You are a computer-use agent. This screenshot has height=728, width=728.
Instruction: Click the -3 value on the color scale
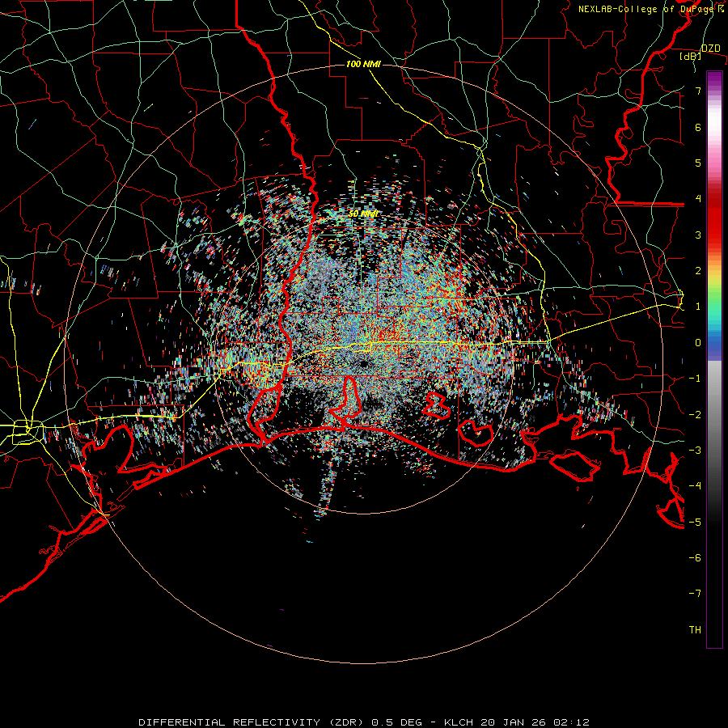click(x=695, y=451)
